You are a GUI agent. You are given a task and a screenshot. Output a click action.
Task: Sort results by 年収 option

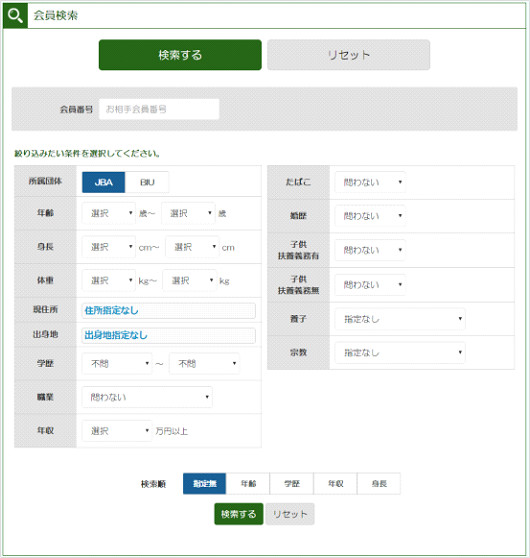click(335, 484)
